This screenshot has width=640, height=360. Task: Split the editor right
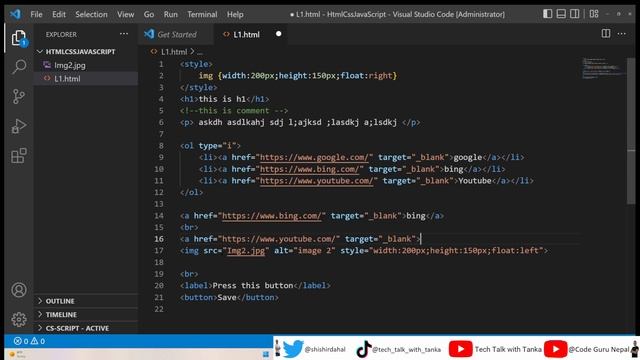[x=606, y=33]
